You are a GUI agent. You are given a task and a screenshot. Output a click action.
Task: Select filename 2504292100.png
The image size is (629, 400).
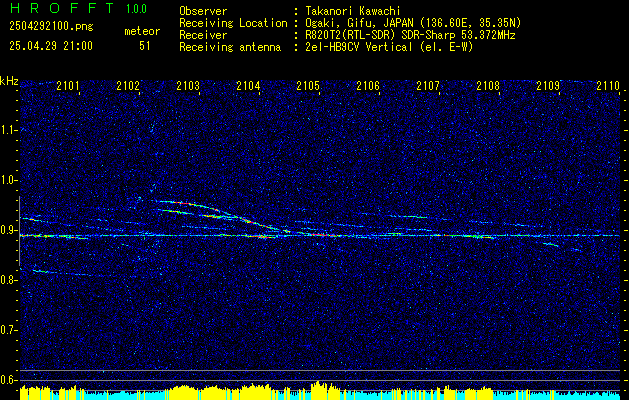click(51, 27)
